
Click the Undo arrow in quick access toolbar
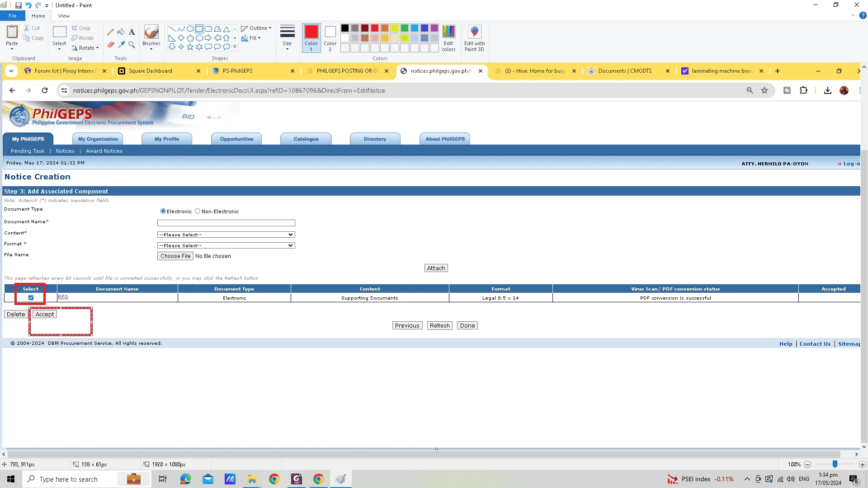(28, 5)
